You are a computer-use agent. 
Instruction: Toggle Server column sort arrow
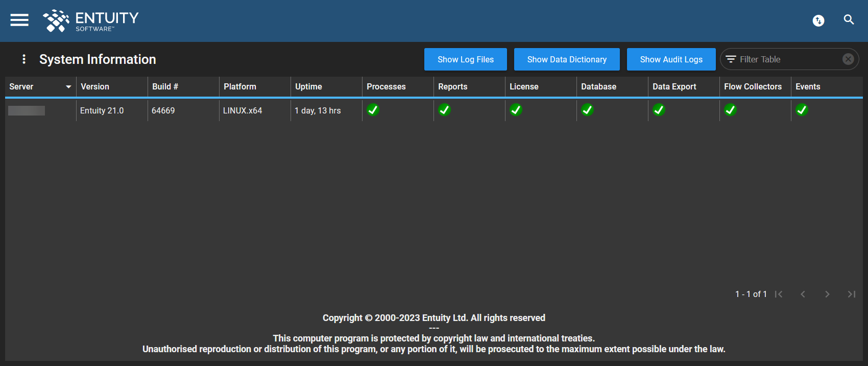tap(68, 87)
